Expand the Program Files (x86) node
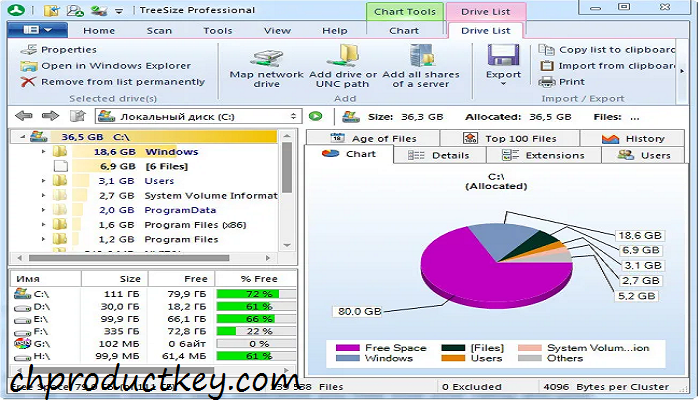700x400 pixels. tap(43, 225)
